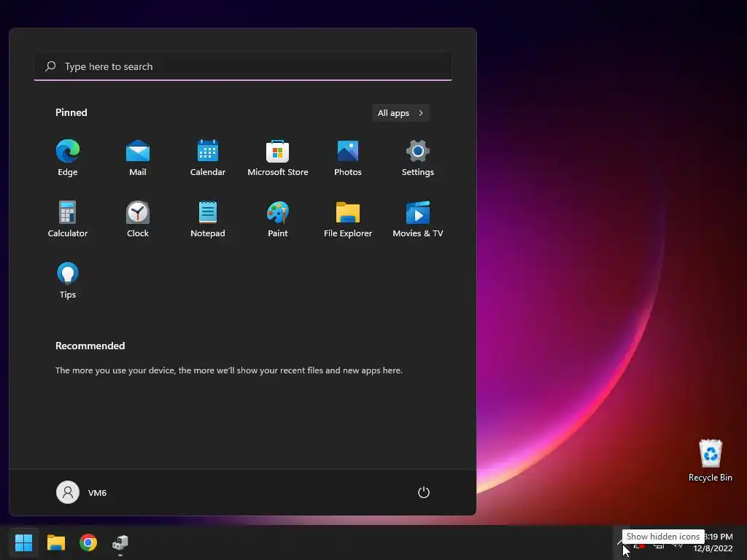
Task: Open Settings from the Start menu
Action: (x=418, y=157)
